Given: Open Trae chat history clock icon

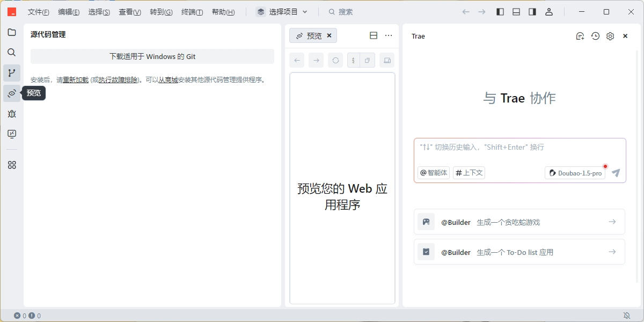Looking at the screenshot, I should coord(595,36).
